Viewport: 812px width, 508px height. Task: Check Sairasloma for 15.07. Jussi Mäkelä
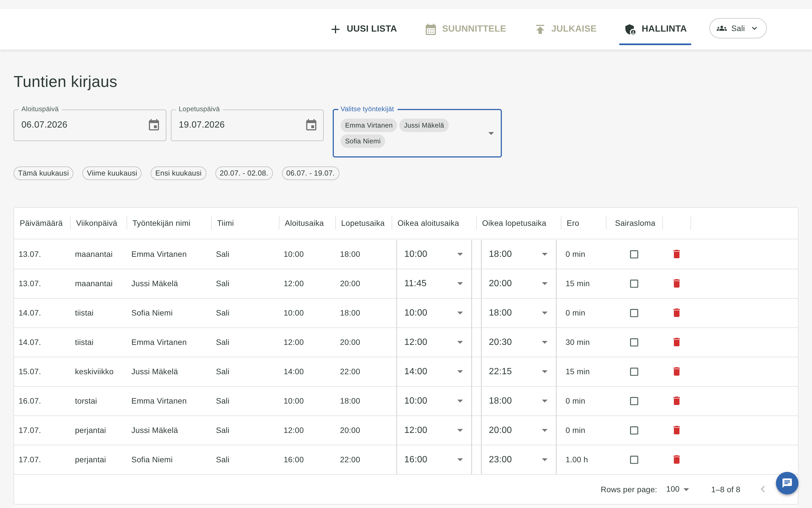[634, 372]
